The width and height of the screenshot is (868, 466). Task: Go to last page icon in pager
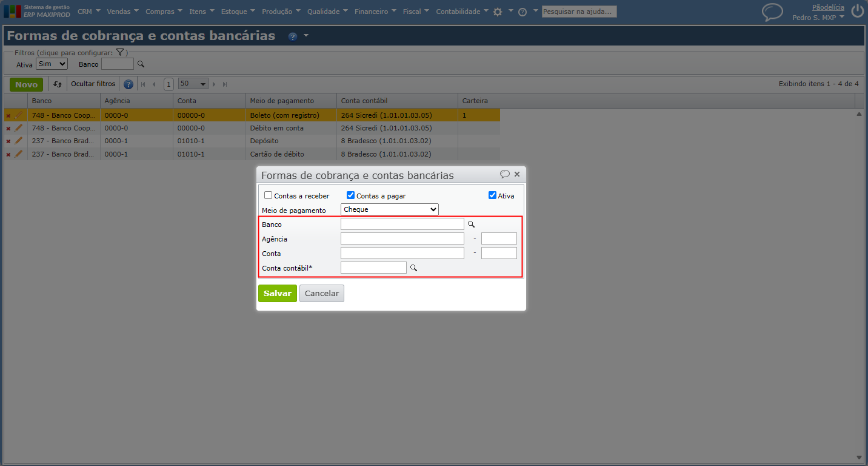coord(225,84)
